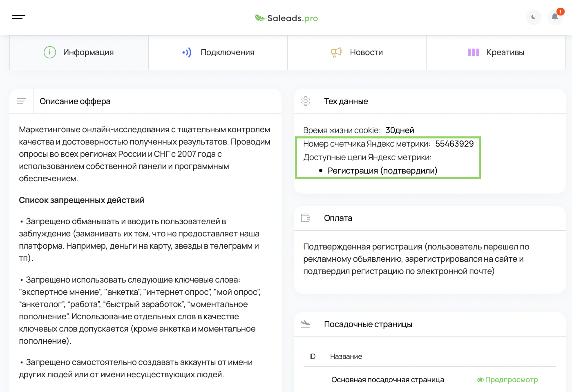This screenshot has height=392, width=572.
Task: Open the Подключения tab
Action: (218, 52)
